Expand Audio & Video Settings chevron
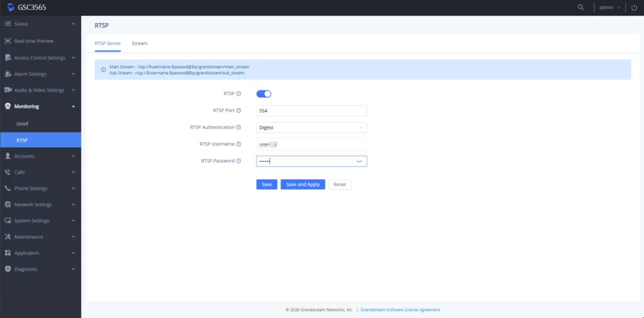 74,90
